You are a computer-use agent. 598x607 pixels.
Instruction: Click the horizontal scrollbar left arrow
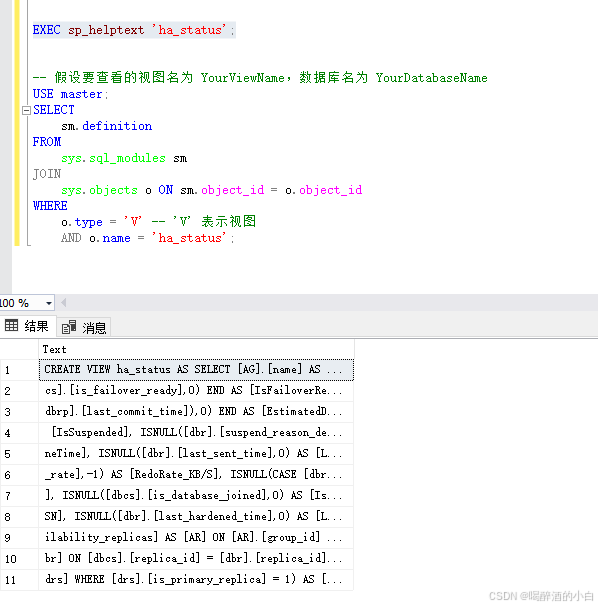(63, 303)
